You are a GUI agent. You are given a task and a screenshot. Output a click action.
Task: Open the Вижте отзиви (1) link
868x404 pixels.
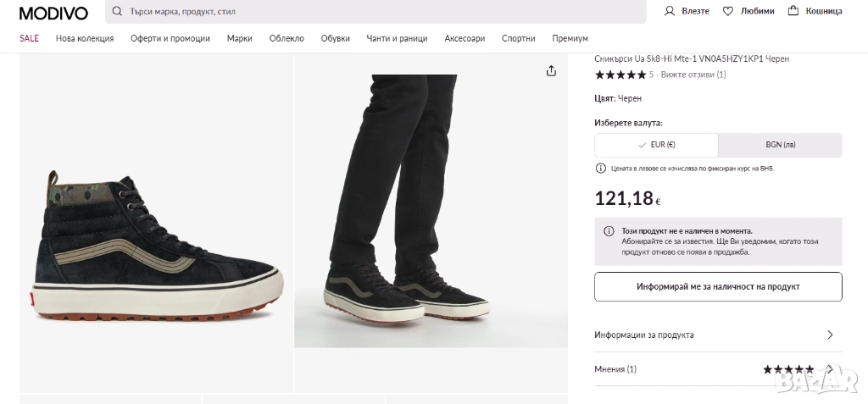point(693,75)
